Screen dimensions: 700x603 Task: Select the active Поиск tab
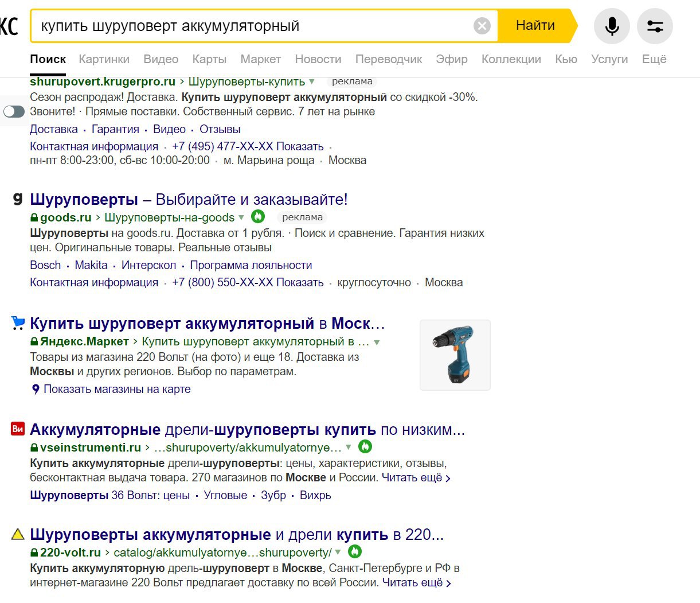(48, 59)
